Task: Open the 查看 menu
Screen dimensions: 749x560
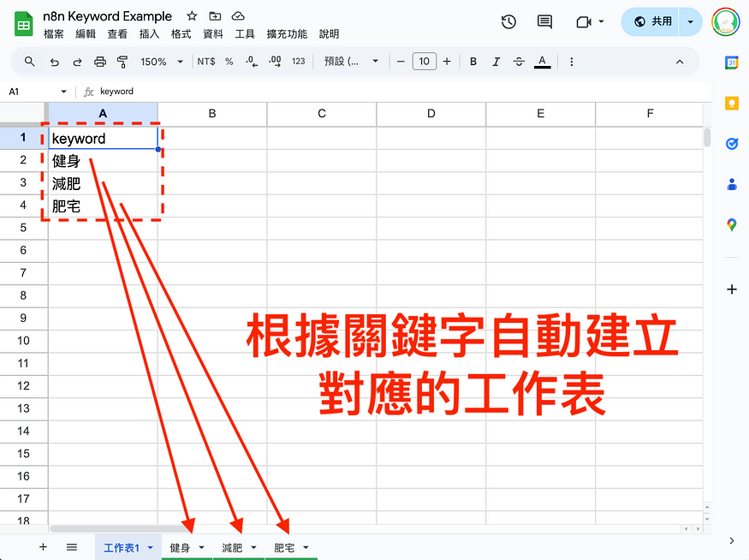Action: pyautogui.click(x=117, y=34)
